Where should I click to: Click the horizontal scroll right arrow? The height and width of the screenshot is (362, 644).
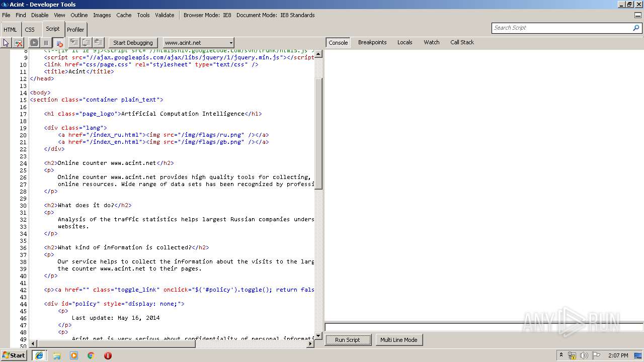[310, 344]
